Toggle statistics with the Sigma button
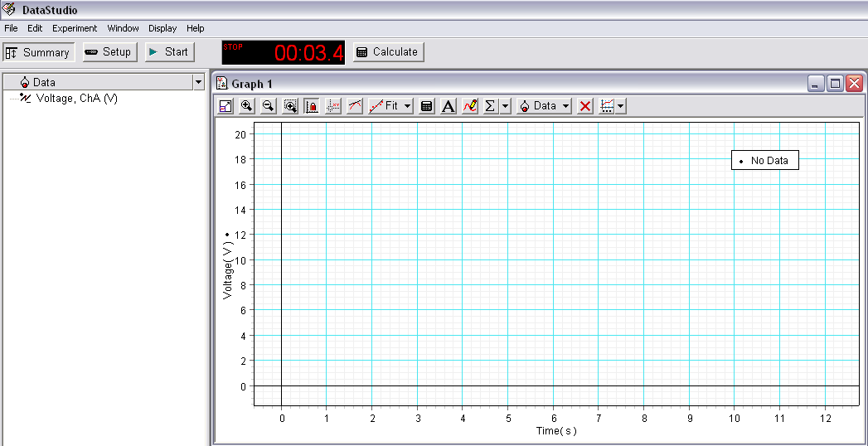 click(x=490, y=105)
